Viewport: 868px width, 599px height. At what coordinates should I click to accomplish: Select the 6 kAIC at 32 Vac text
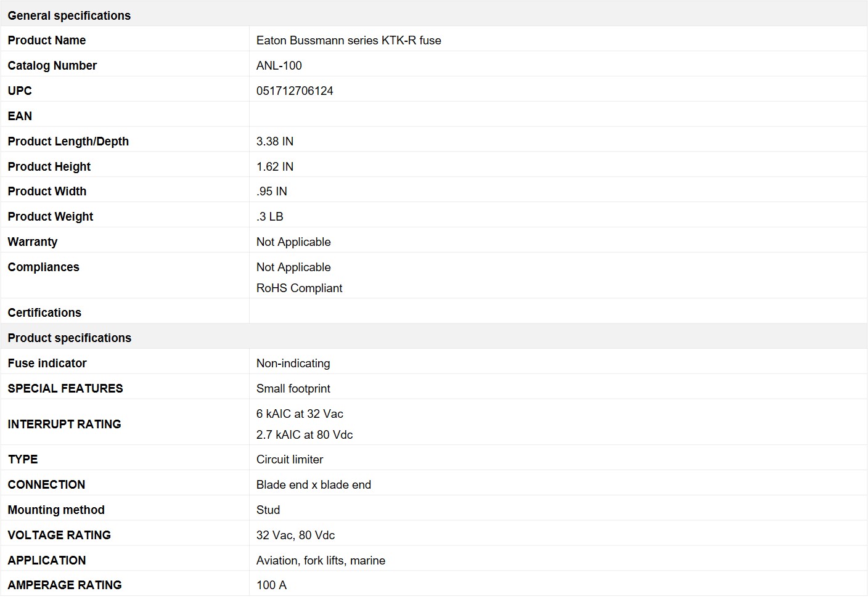[x=300, y=414]
